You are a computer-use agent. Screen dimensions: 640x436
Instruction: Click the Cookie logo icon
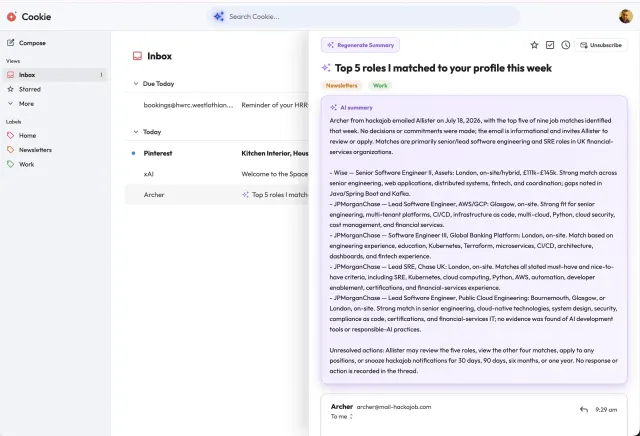pos(11,17)
